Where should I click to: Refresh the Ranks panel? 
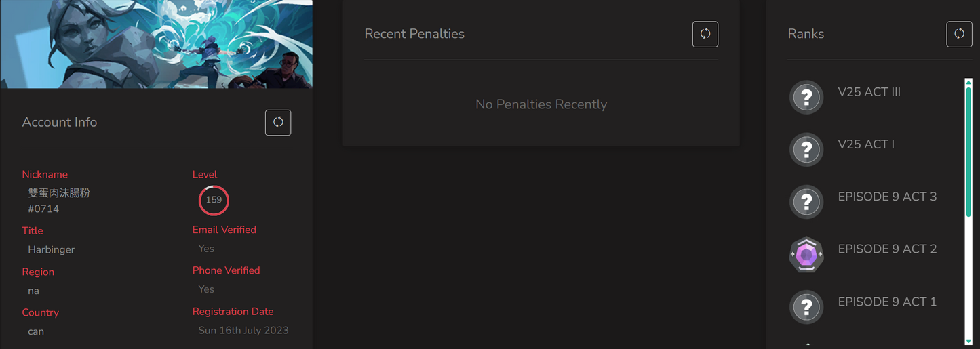959,34
